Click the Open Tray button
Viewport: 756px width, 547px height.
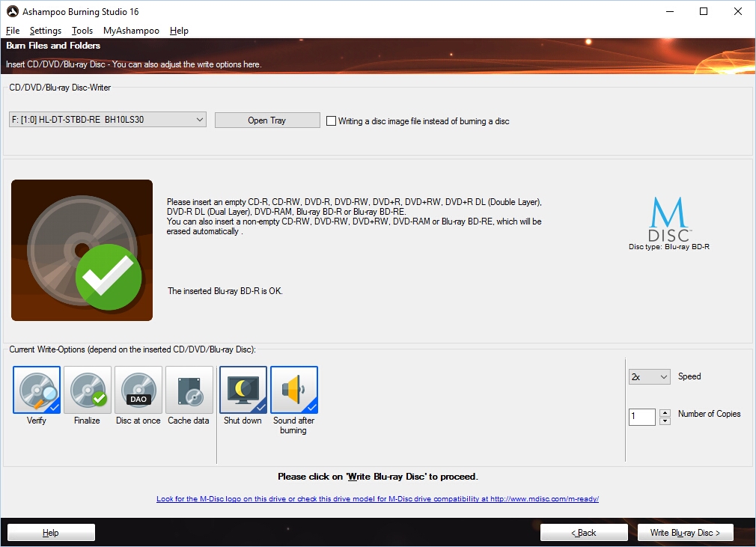[267, 120]
